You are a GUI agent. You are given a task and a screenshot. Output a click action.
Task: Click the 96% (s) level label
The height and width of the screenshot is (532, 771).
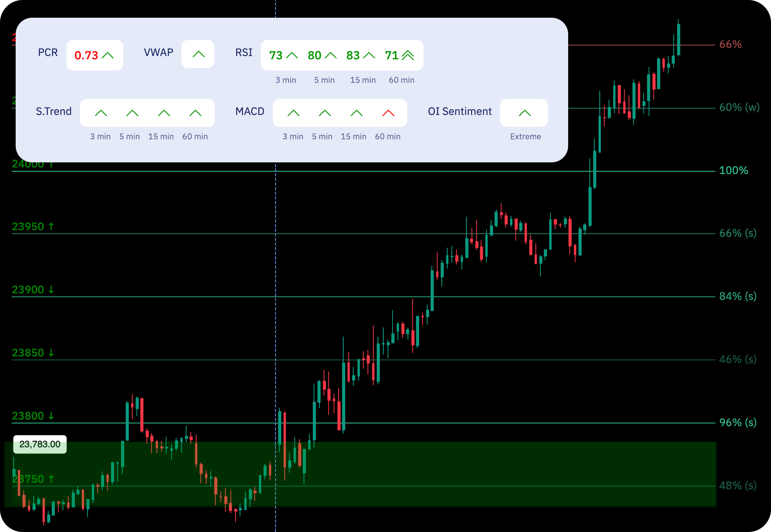tap(738, 422)
